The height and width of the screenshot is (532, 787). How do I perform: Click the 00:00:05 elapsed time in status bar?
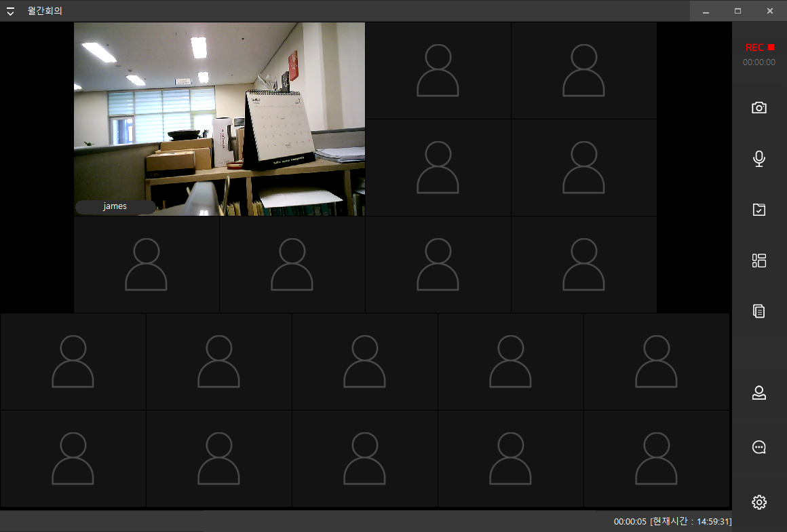[x=630, y=521]
